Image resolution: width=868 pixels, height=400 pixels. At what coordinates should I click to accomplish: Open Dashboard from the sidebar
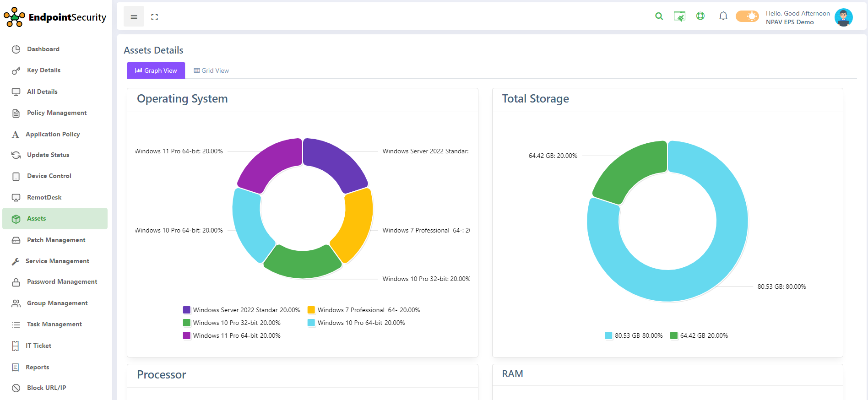pos(55,49)
